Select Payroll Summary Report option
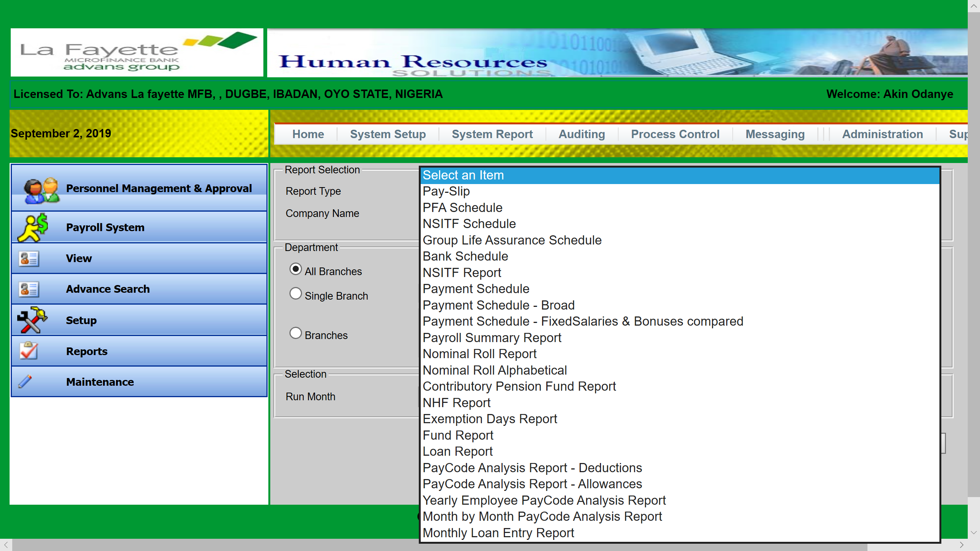Viewport: 980px width, 551px height. pyautogui.click(x=493, y=338)
